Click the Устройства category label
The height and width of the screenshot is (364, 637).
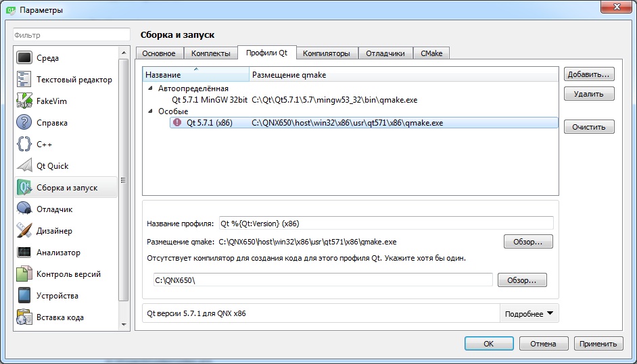pos(57,295)
